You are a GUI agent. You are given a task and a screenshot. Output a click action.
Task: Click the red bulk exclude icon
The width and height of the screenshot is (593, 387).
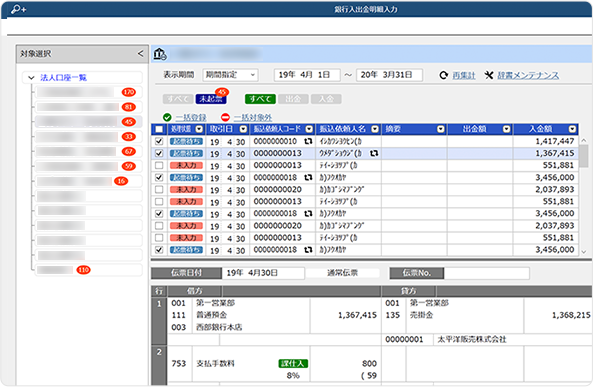coord(225,118)
